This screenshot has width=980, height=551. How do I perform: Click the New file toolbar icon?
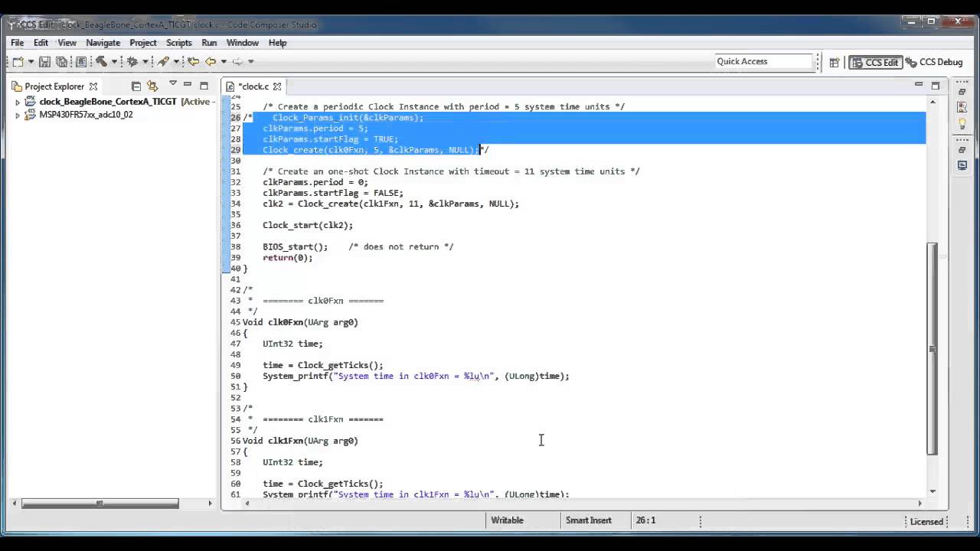18,61
